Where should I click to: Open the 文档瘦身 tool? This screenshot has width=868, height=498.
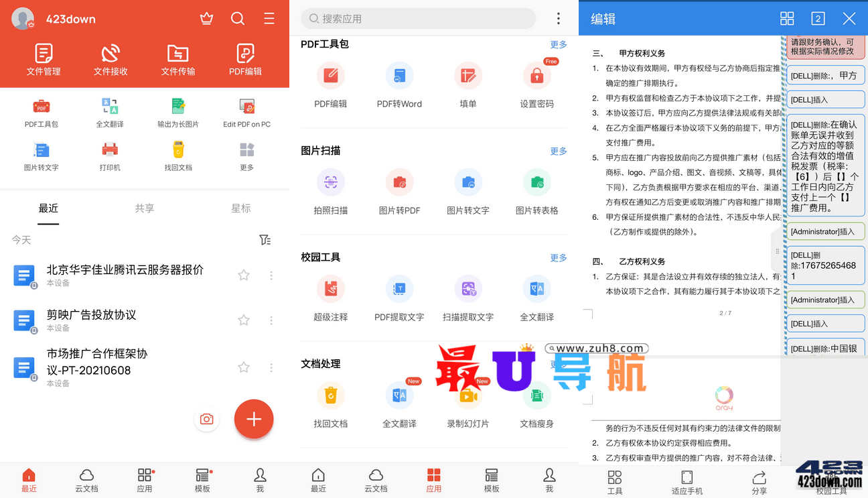(x=536, y=405)
